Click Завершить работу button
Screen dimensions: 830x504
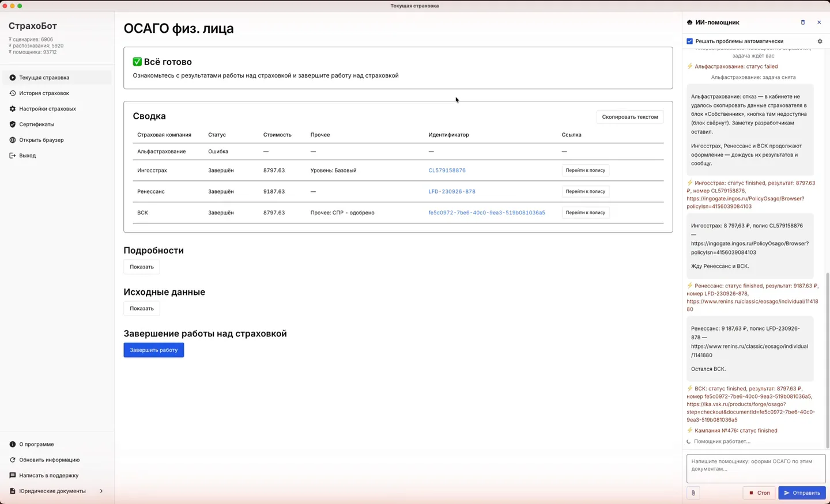click(x=154, y=350)
